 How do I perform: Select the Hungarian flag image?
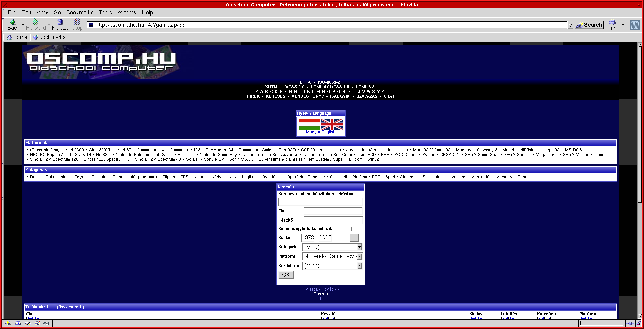pos(309,124)
